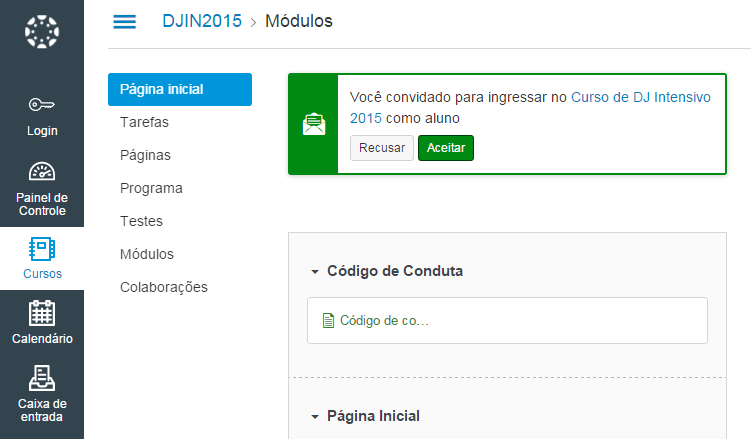
Task: Click the Canvas logo icon
Action: coord(42,32)
